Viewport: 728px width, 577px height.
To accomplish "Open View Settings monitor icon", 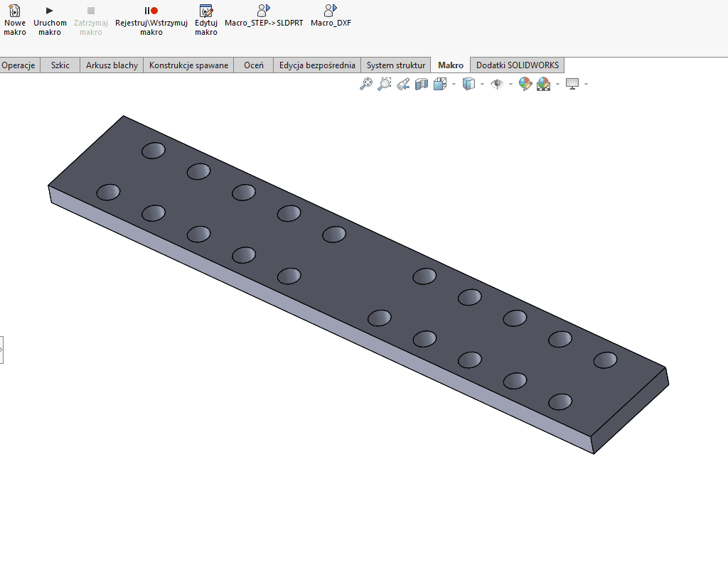I will click(x=572, y=84).
